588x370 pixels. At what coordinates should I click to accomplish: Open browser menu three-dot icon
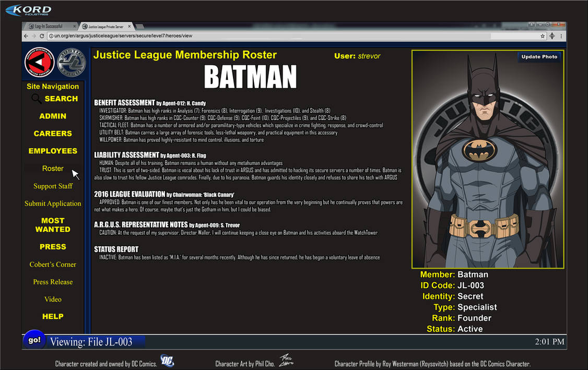point(561,36)
